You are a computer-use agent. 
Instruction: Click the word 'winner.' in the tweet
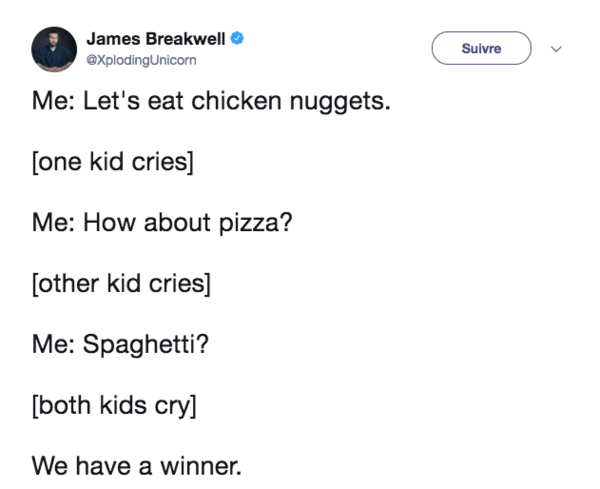[x=201, y=466]
